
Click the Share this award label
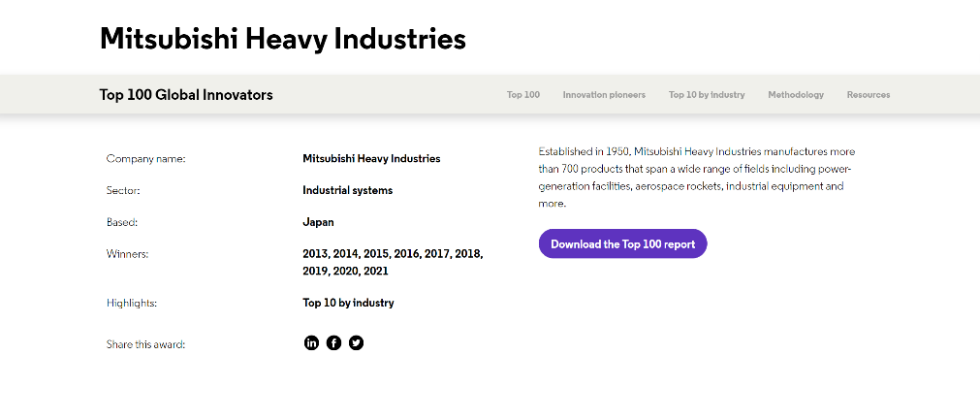[145, 344]
